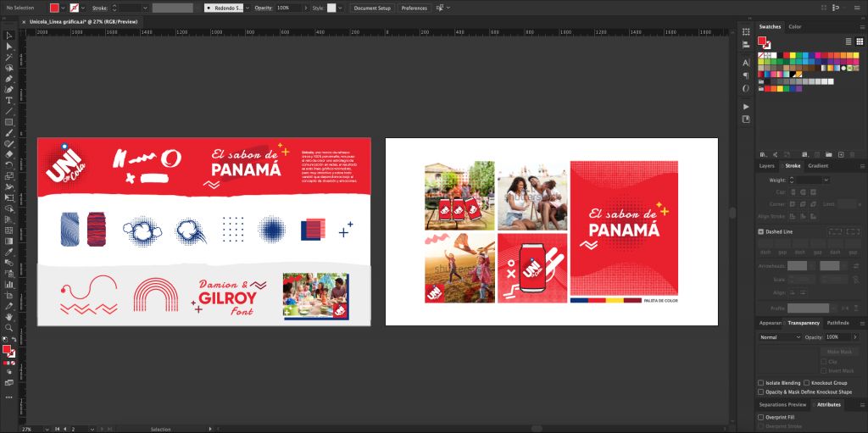
Task: Enable the Knockout Group checkbox
Action: (x=807, y=383)
